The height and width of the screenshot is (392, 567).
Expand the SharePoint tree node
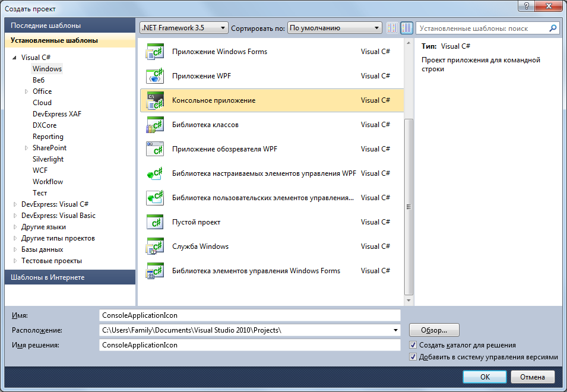[x=26, y=148]
